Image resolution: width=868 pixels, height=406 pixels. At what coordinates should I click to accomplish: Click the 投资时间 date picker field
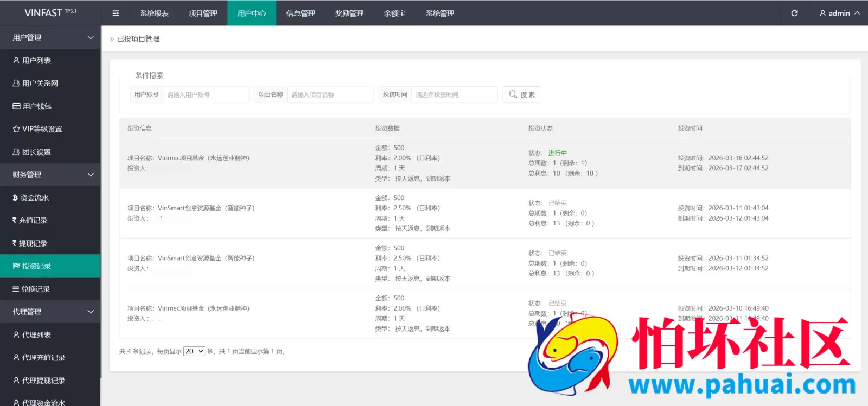pos(454,94)
